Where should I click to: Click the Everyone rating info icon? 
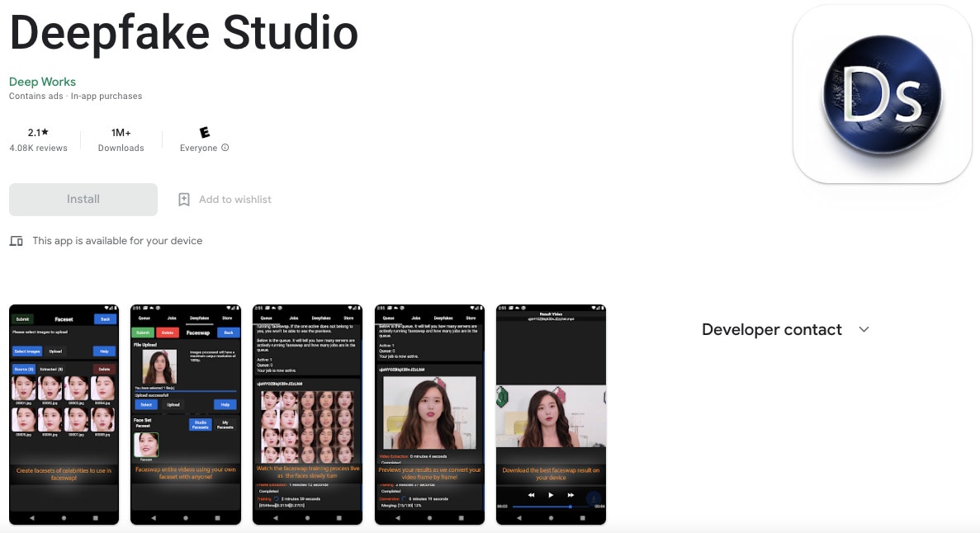pos(225,148)
